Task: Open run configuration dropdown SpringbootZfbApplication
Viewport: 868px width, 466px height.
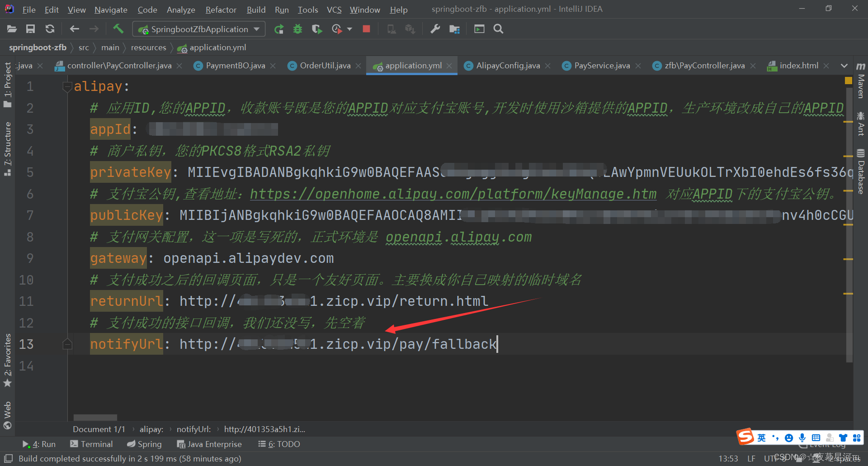Action: (x=199, y=29)
